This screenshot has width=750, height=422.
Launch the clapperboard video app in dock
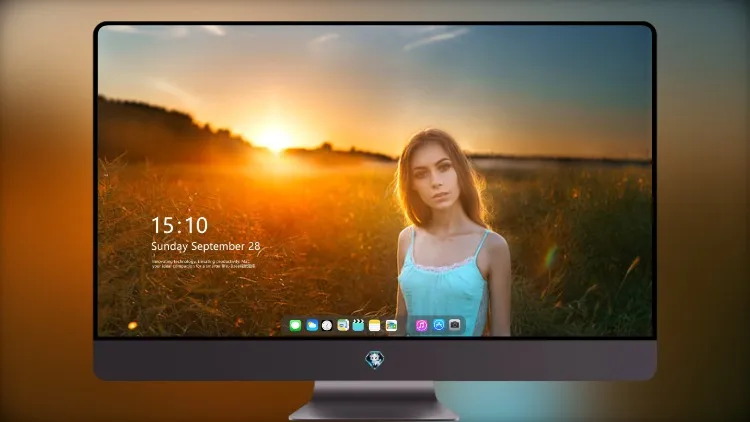pyautogui.click(x=358, y=325)
